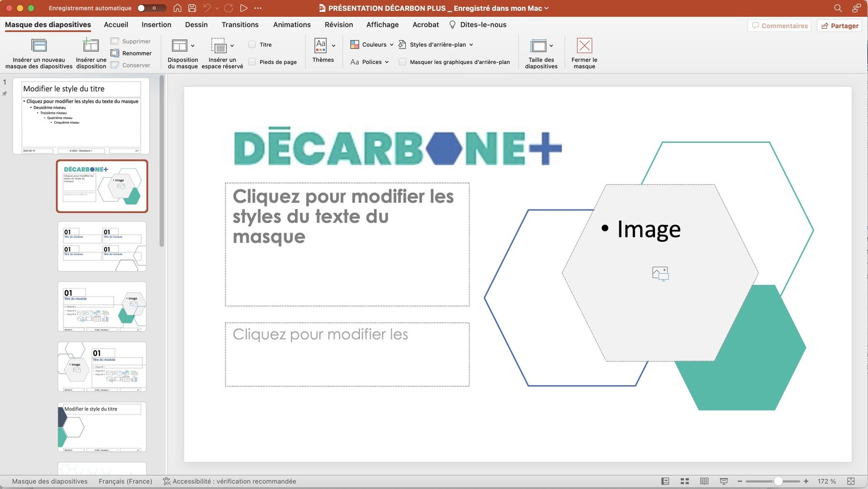The height and width of the screenshot is (489, 868).
Task: Fit slide to window icon
Action: (x=851, y=481)
